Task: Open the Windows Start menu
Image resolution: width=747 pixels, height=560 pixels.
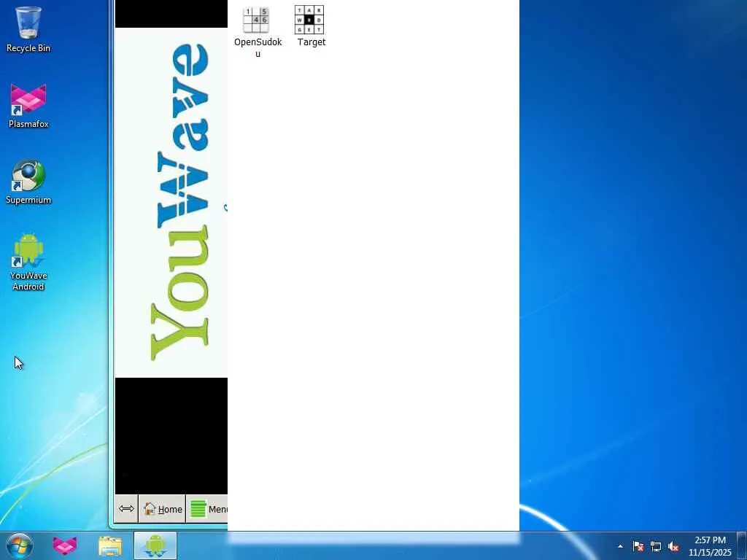Action: pos(20,546)
